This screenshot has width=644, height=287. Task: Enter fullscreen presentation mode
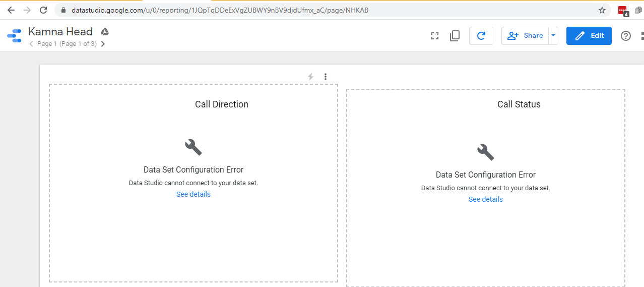click(435, 36)
